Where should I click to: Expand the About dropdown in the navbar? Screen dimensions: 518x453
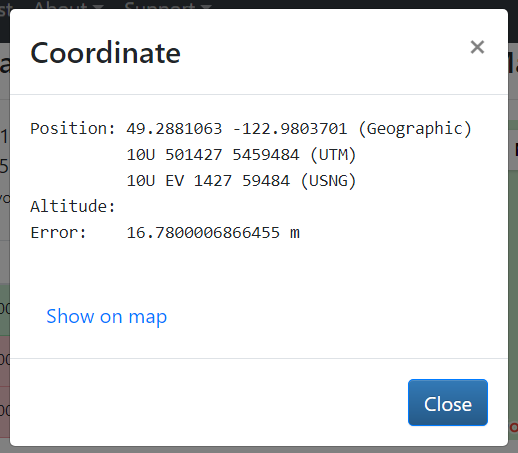click(69, 5)
